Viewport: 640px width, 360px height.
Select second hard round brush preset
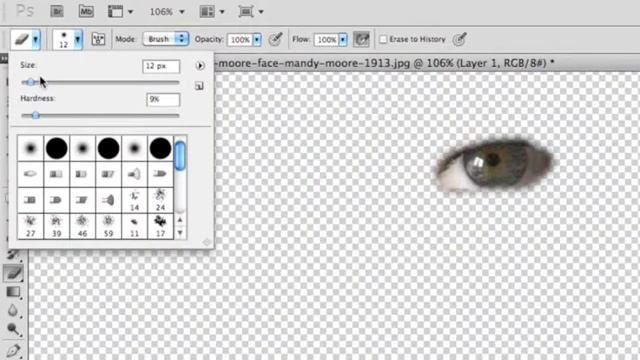[109, 148]
